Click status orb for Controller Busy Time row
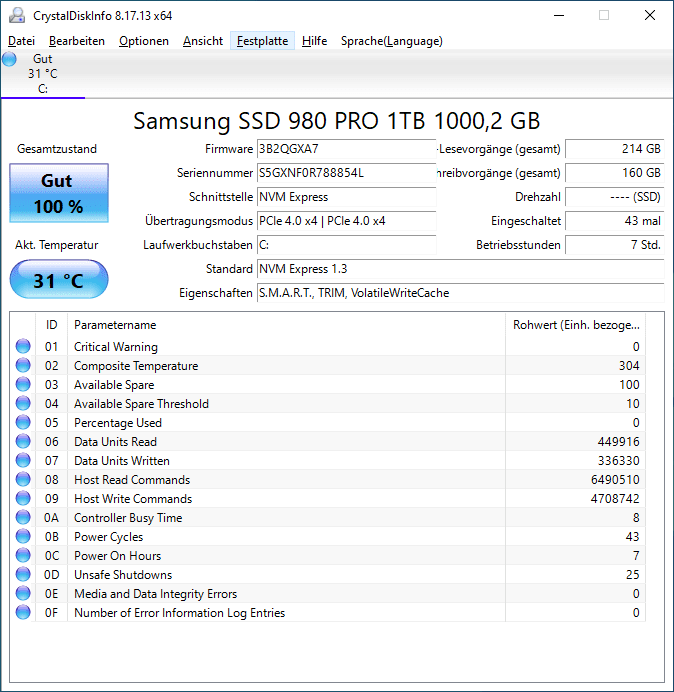Image resolution: width=674 pixels, height=692 pixels. [x=23, y=517]
